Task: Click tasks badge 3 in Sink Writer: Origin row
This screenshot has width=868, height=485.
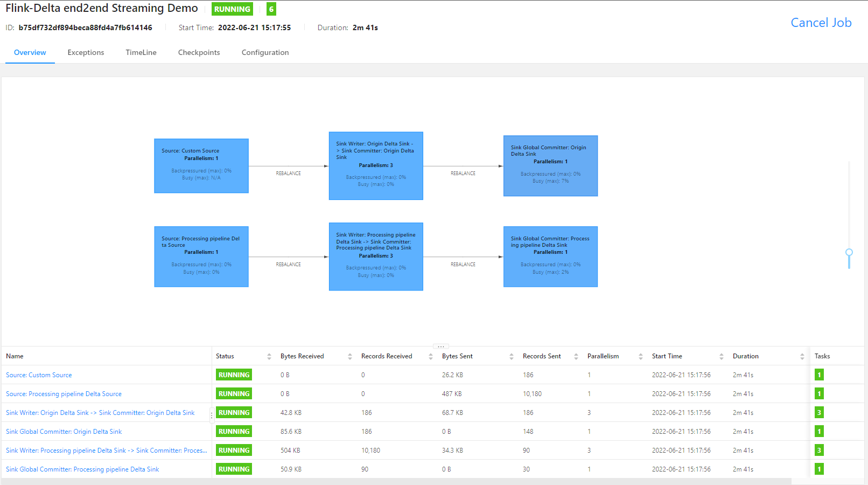Action: pos(819,413)
